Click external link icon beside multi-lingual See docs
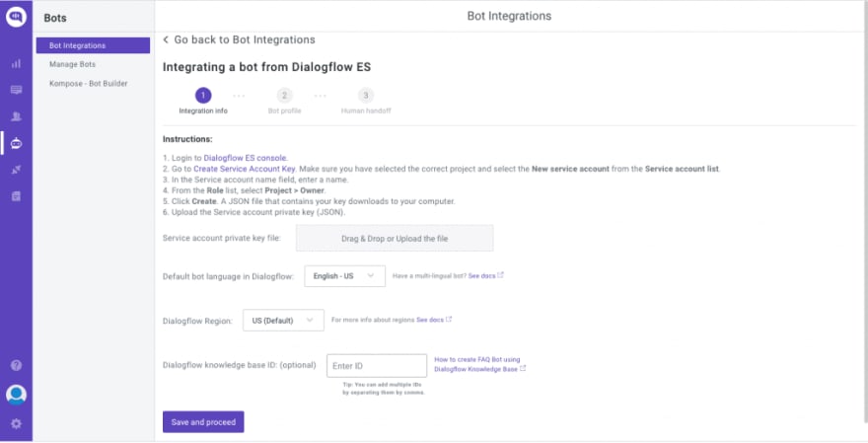 tap(500, 274)
